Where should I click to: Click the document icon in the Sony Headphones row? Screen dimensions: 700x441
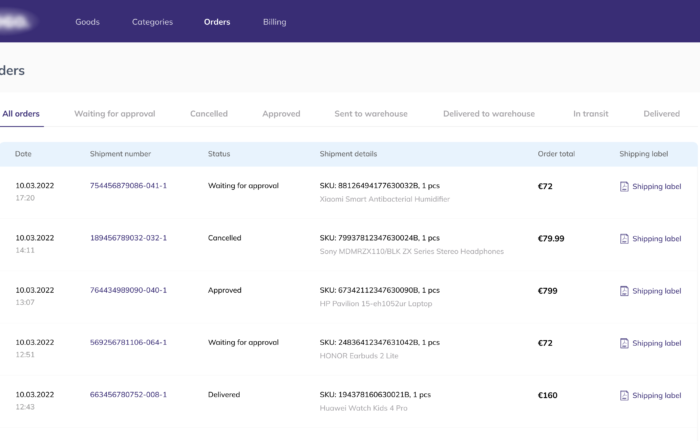tap(624, 239)
